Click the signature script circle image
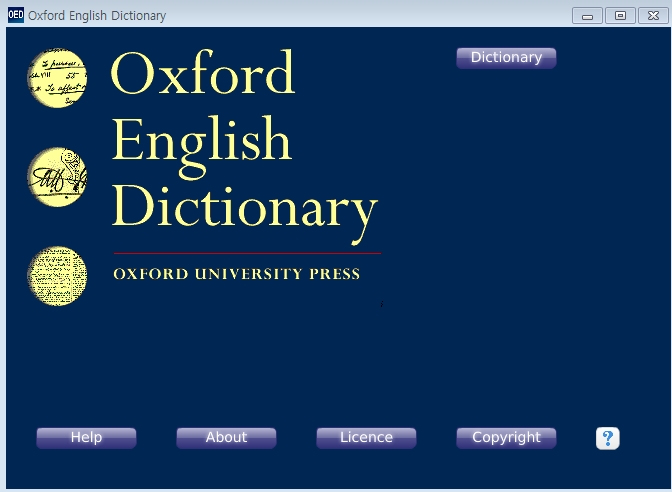The height and width of the screenshot is (492, 672). coord(57,177)
